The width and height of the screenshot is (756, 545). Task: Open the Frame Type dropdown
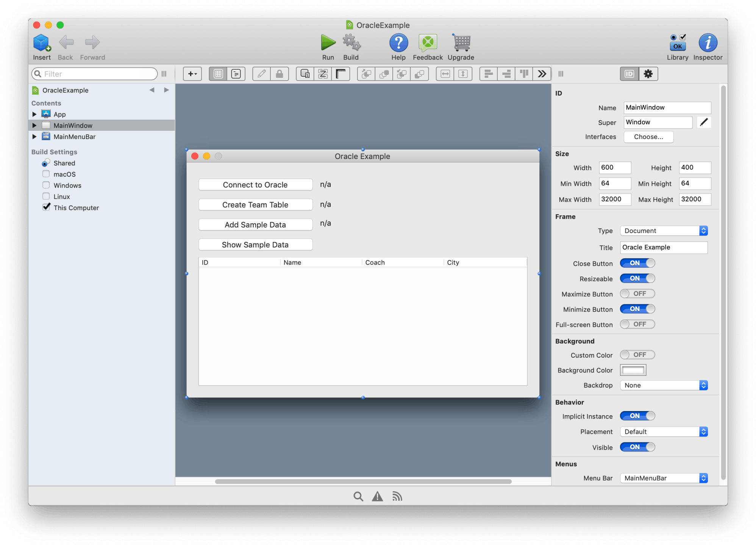click(664, 231)
